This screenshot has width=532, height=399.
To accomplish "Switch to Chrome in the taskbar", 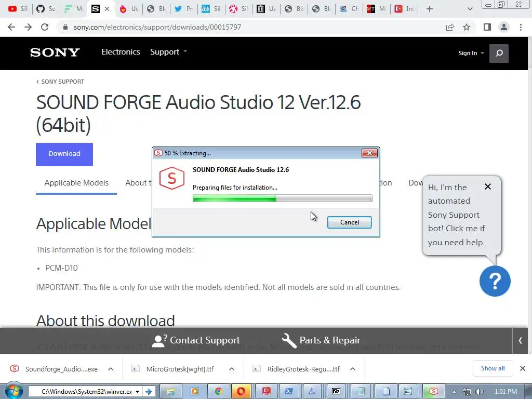I will (x=218, y=392).
